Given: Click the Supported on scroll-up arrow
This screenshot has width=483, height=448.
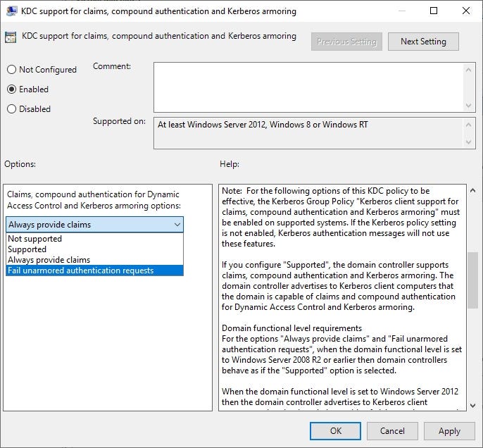Looking at the screenshot, I should [x=470, y=123].
